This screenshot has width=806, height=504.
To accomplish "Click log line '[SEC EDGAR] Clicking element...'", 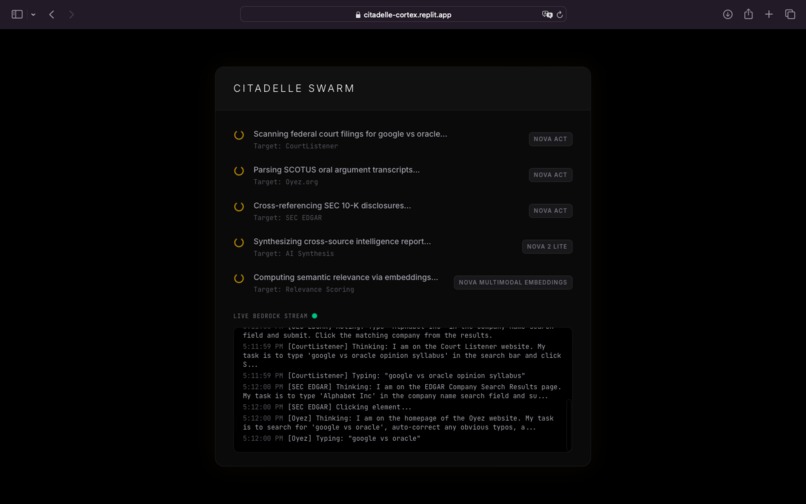I will [327, 407].
